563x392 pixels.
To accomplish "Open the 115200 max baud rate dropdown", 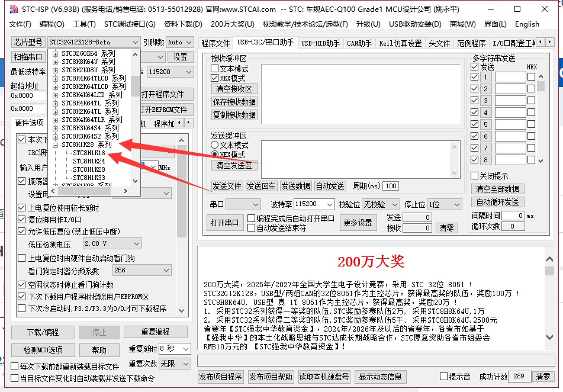I will coord(170,72).
